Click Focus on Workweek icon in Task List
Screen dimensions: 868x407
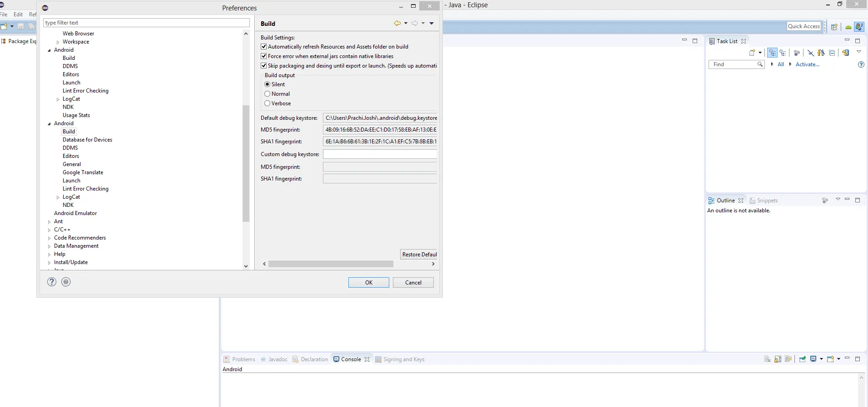click(796, 53)
